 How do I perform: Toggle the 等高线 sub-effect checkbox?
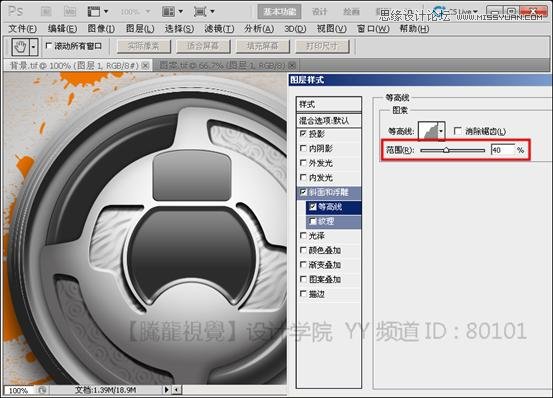coord(312,207)
